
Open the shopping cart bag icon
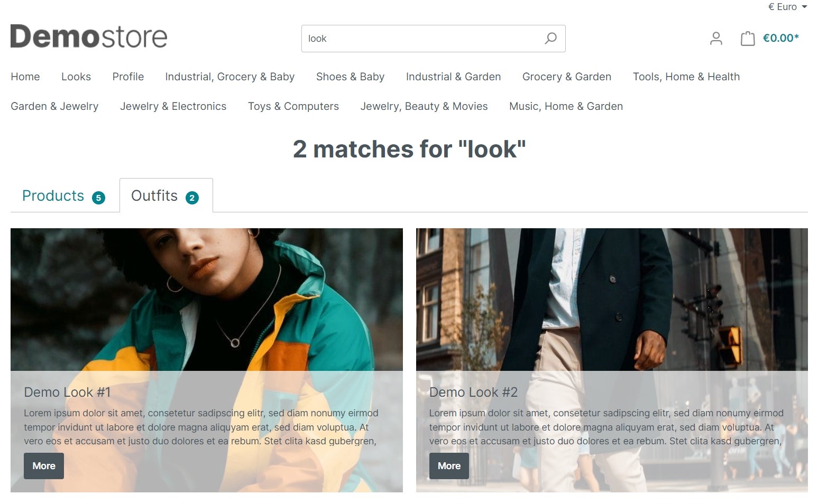click(748, 39)
